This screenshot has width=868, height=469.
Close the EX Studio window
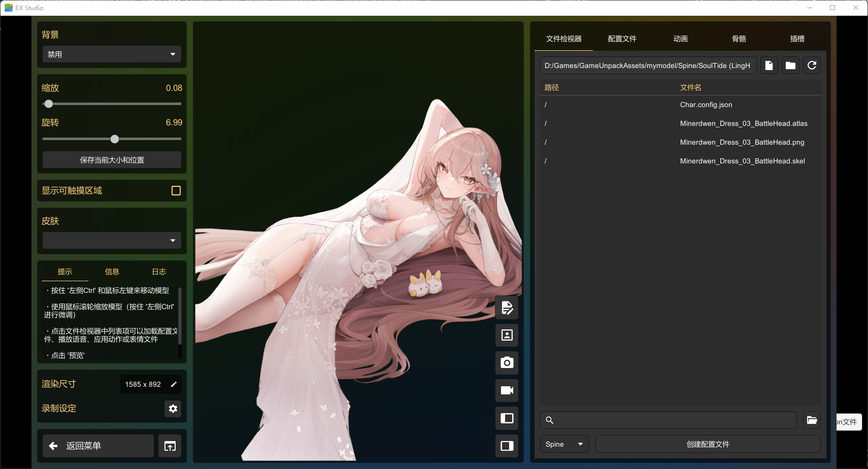click(x=856, y=8)
